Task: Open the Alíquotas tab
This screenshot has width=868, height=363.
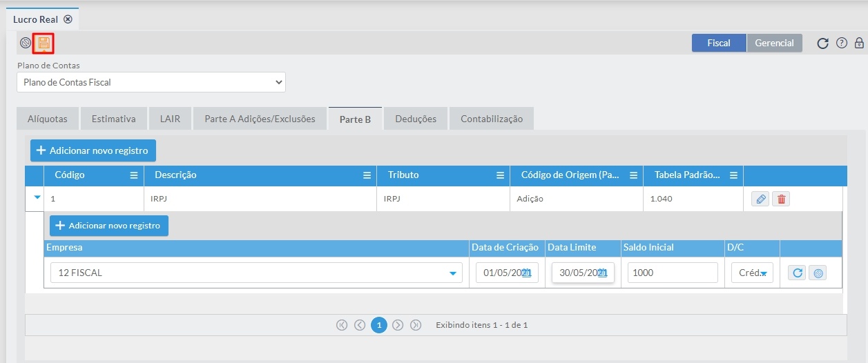Action: click(48, 119)
